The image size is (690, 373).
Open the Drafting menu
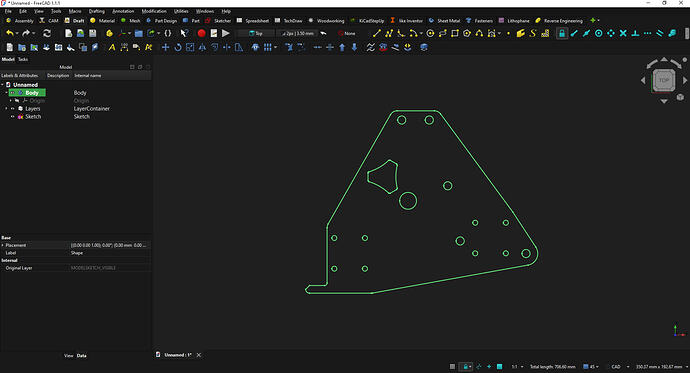coord(97,11)
